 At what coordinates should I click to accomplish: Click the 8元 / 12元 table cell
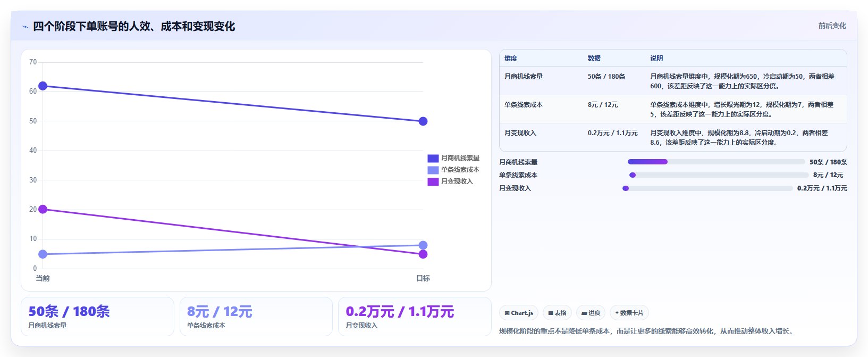click(603, 105)
